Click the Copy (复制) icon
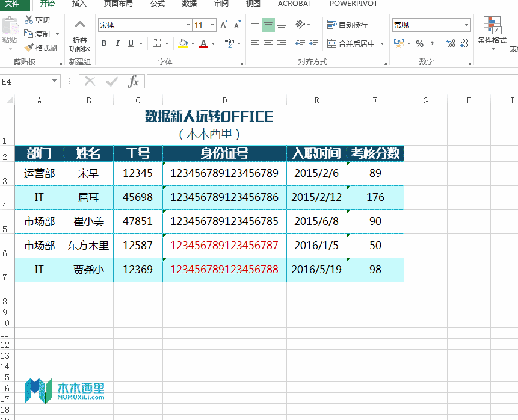 29,34
